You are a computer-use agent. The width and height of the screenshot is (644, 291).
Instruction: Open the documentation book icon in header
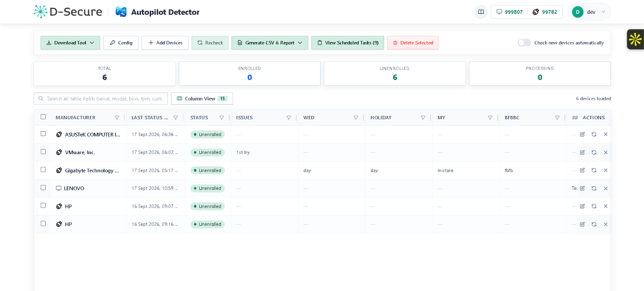(x=481, y=12)
